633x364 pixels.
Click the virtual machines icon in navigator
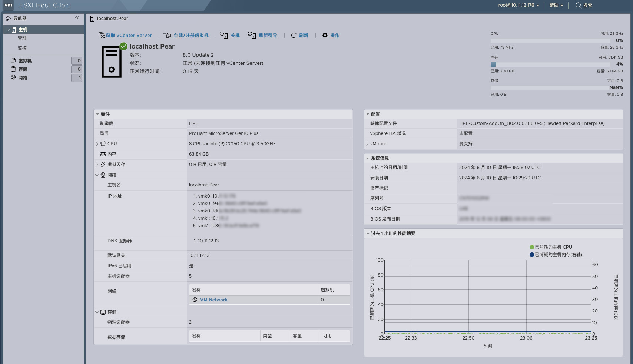(x=13, y=60)
